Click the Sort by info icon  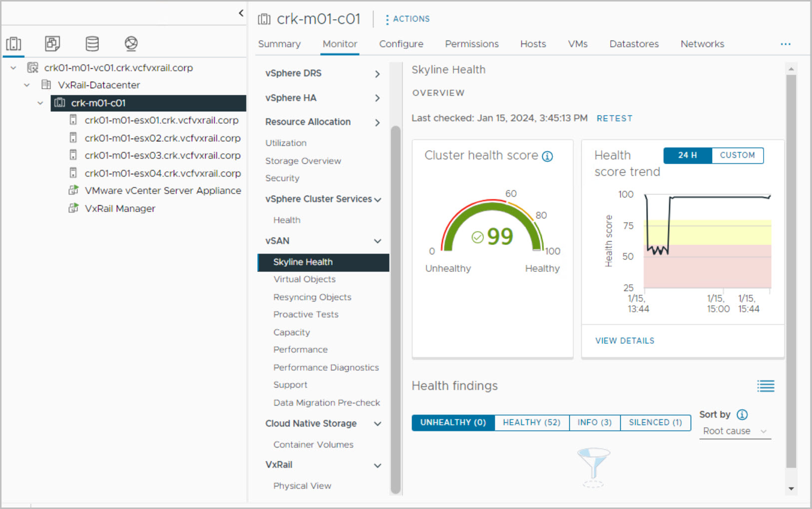click(742, 415)
